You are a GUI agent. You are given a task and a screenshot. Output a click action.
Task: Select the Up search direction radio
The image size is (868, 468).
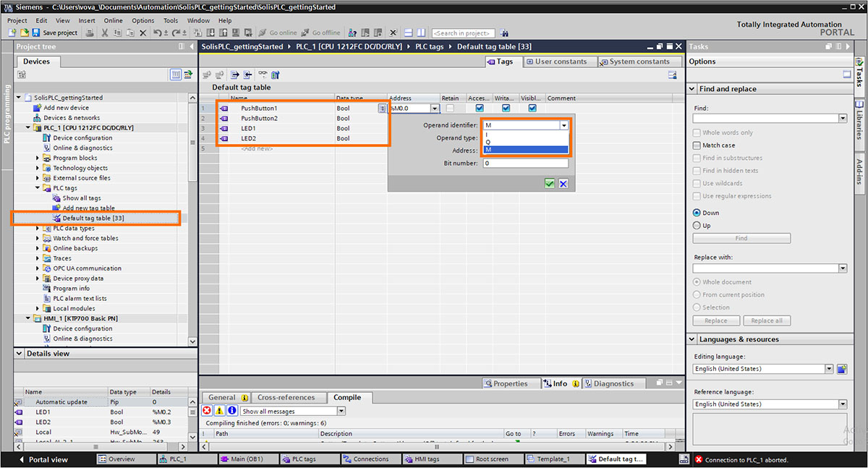coord(697,226)
